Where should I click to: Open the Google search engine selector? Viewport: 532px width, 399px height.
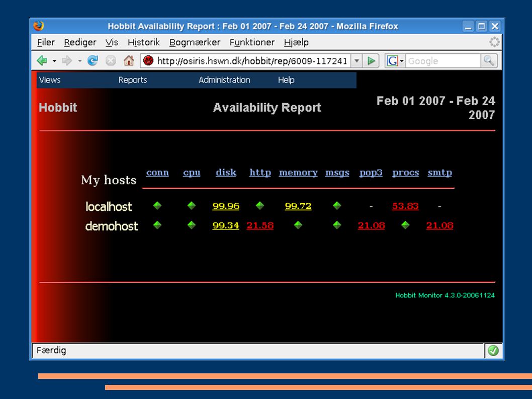[396, 61]
